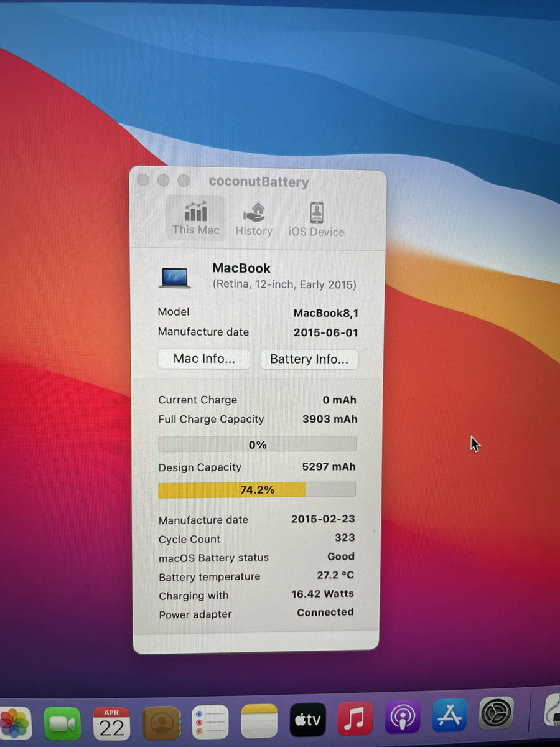Select the cycle count value 323
Image resolution: width=560 pixels, height=747 pixels.
(345, 537)
